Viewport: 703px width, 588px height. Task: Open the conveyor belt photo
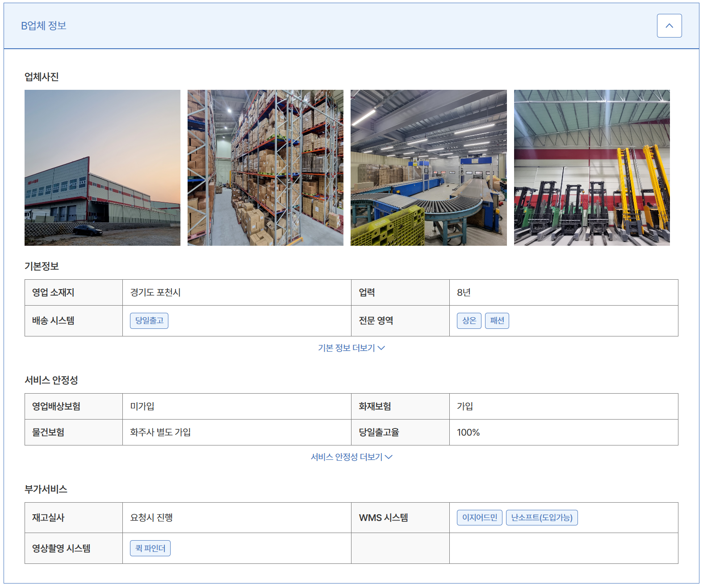(429, 168)
